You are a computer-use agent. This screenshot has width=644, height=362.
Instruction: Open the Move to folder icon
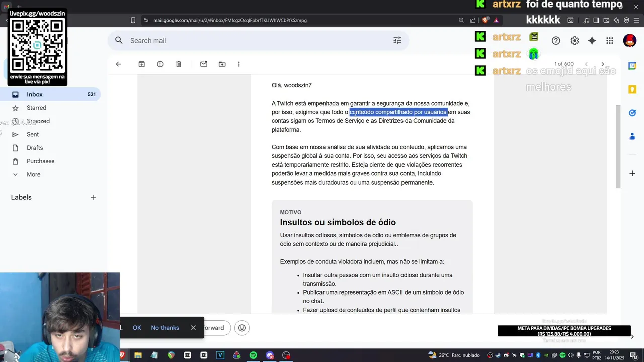tap(222, 64)
